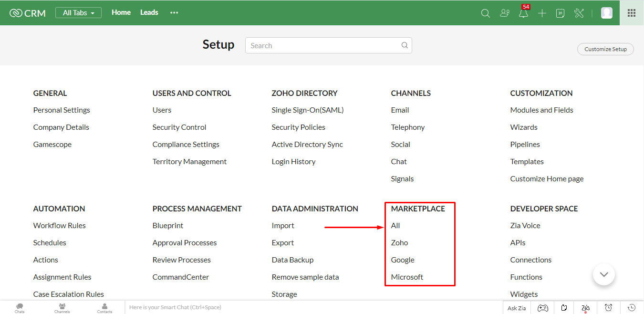644x314 pixels.
Task: Click the magnifier inside Setup search box
Action: coord(405,45)
